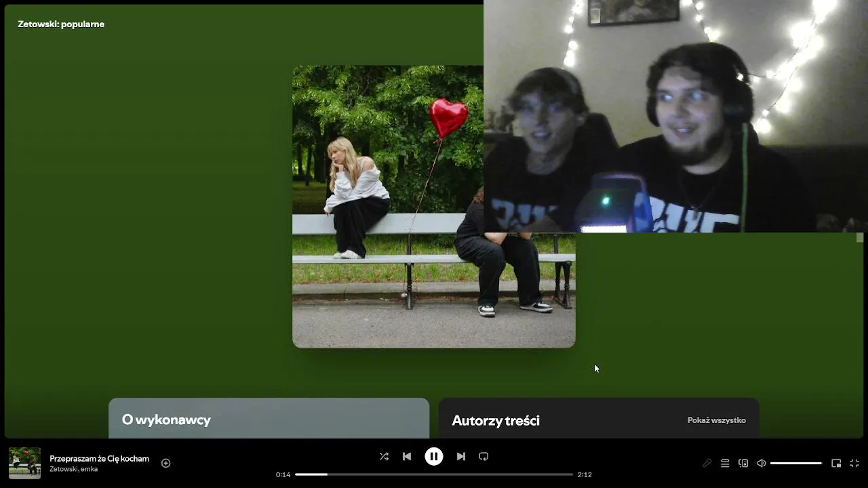Add song to Liked Songs with plus icon

166,463
